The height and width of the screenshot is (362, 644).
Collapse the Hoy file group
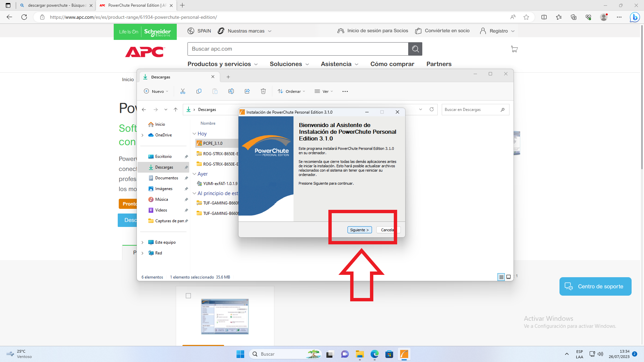(194, 133)
